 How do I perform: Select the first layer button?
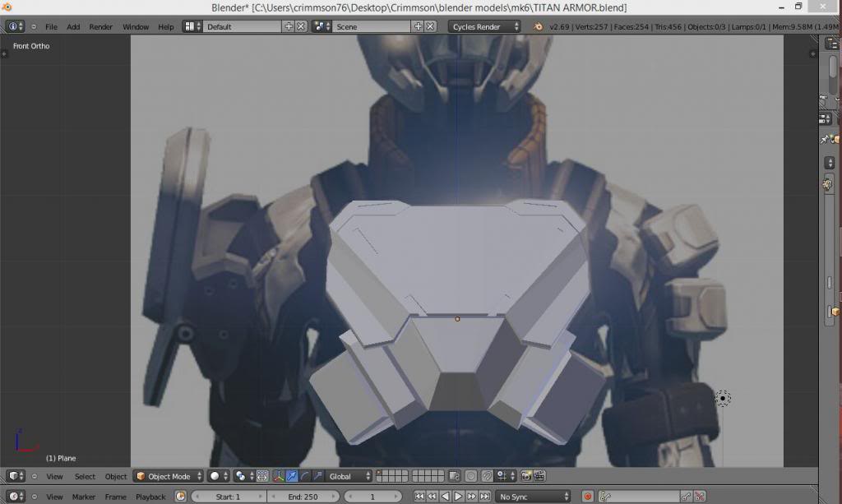[x=380, y=474]
